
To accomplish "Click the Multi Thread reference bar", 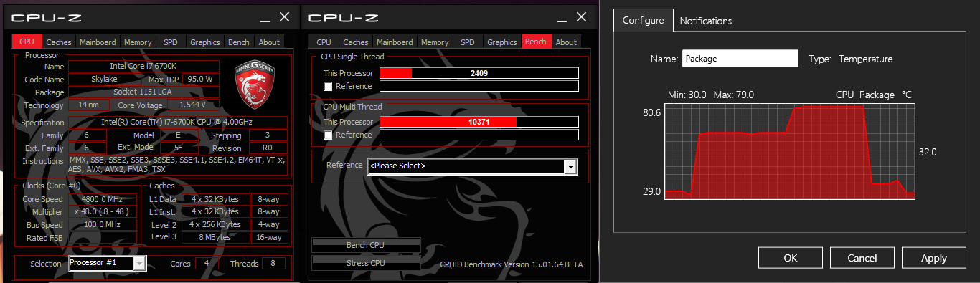I will [479, 135].
